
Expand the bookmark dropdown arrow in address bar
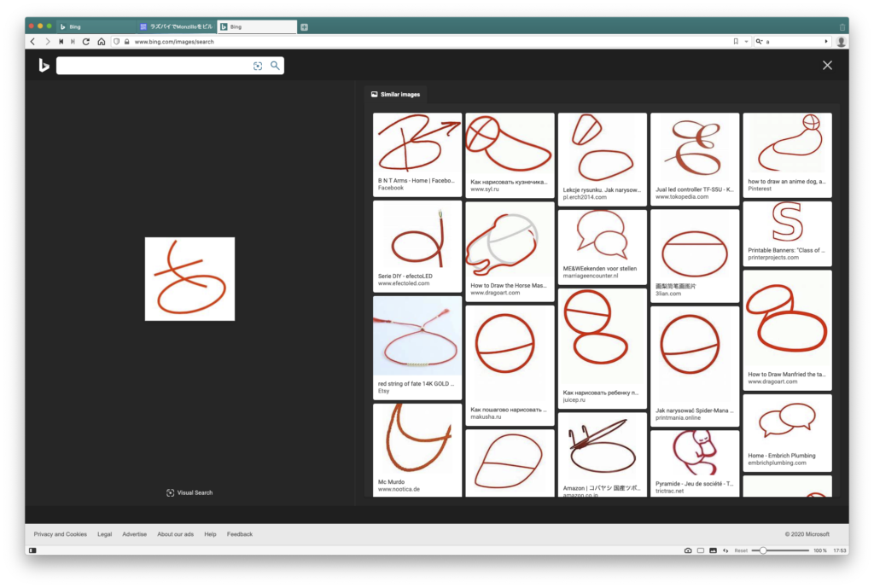pyautogui.click(x=746, y=41)
